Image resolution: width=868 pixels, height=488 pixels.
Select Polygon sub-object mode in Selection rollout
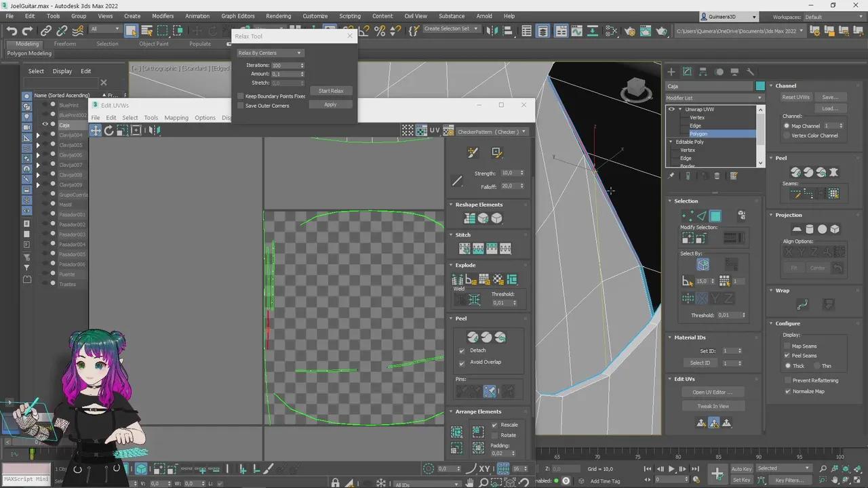(715, 216)
